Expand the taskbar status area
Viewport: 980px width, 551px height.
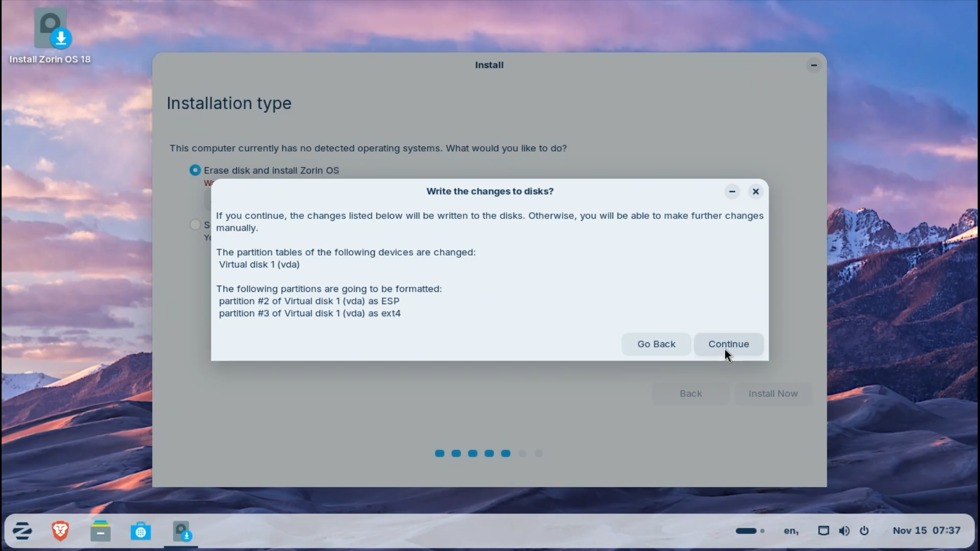click(x=762, y=531)
